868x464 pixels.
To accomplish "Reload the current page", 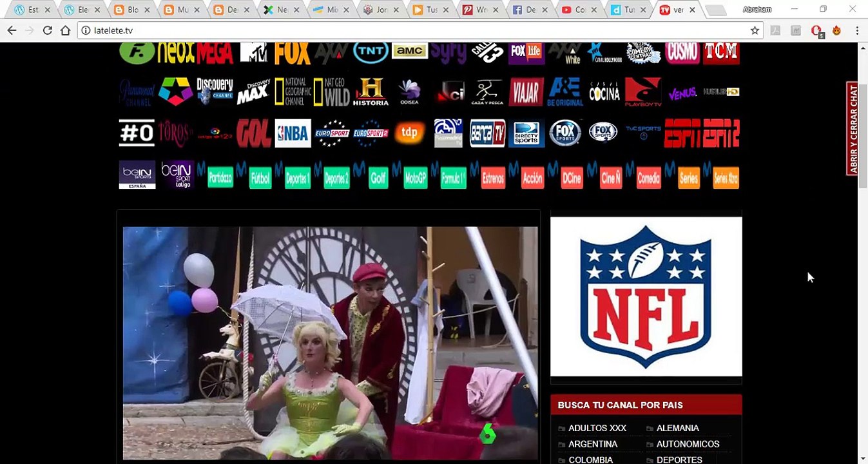I will coord(47,30).
